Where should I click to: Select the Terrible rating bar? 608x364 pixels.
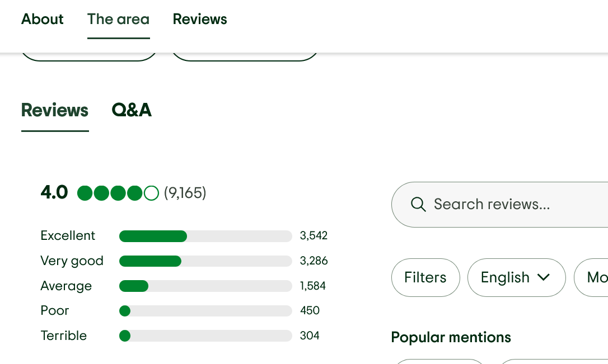click(205, 335)
